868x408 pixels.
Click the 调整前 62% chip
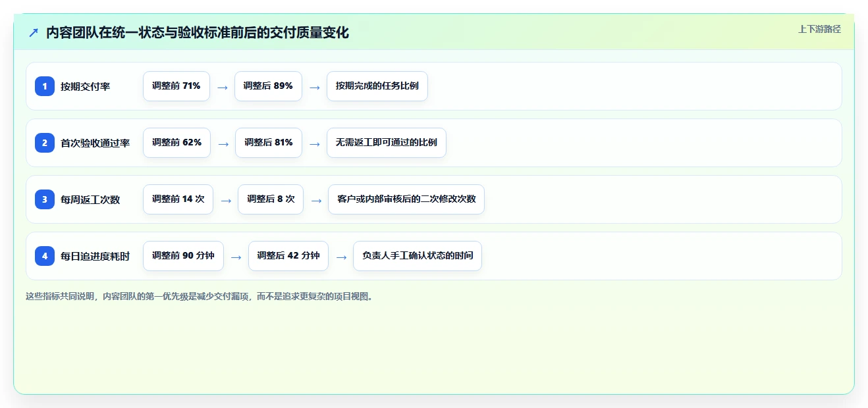point(176,143)
